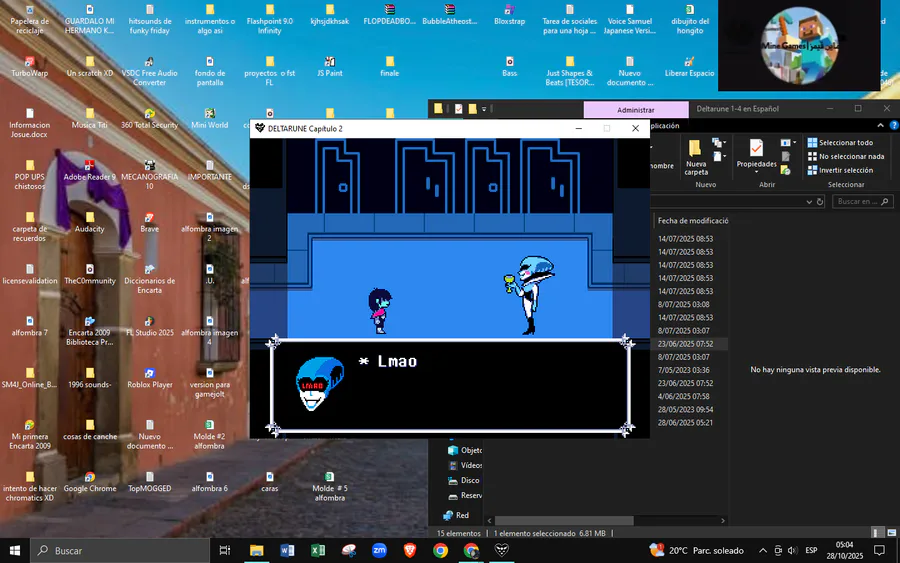This screenshot has width=900, height=563.
Task: Select Objetos in the Explorer navigation pane
Action: 465,450
